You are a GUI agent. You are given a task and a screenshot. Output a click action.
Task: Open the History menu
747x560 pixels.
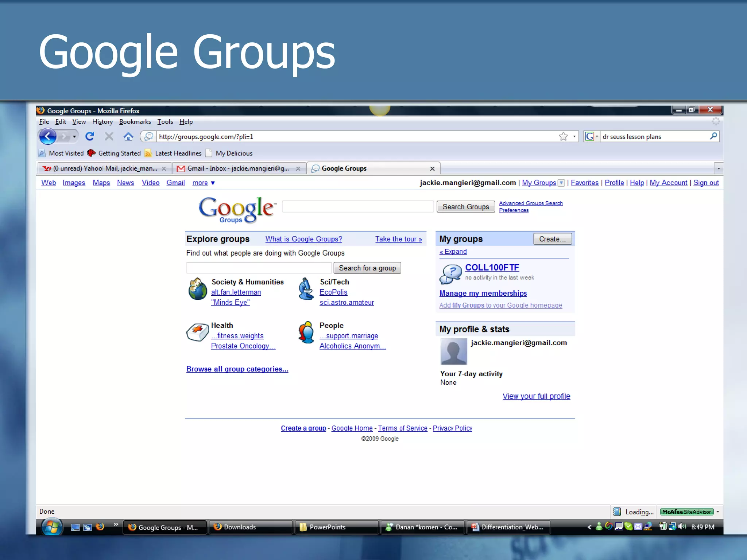[x=102, y=122]
